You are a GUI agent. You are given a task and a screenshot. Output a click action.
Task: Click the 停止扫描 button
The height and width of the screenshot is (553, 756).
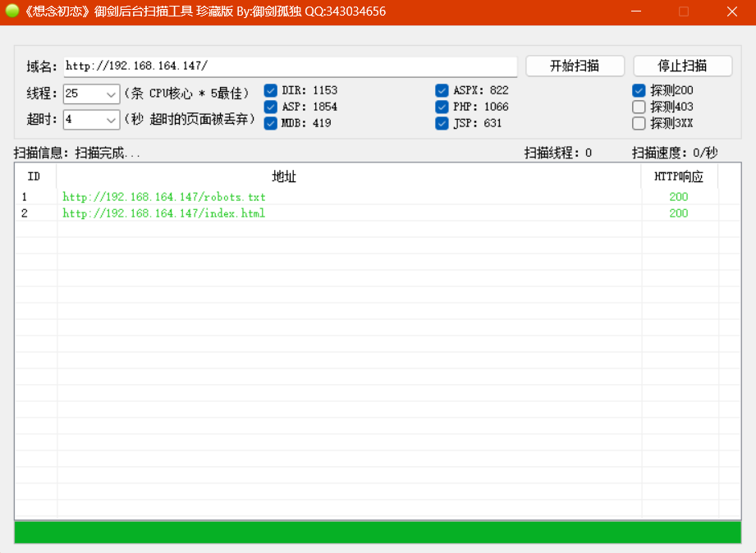tap(682, 66)
